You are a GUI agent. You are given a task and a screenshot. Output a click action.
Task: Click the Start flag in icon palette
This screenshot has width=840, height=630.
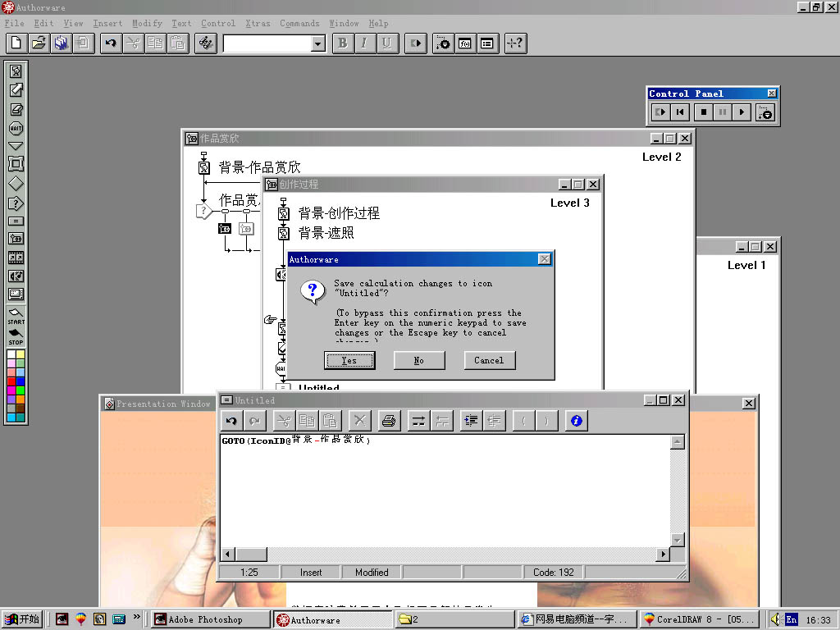tap(16, 316)
